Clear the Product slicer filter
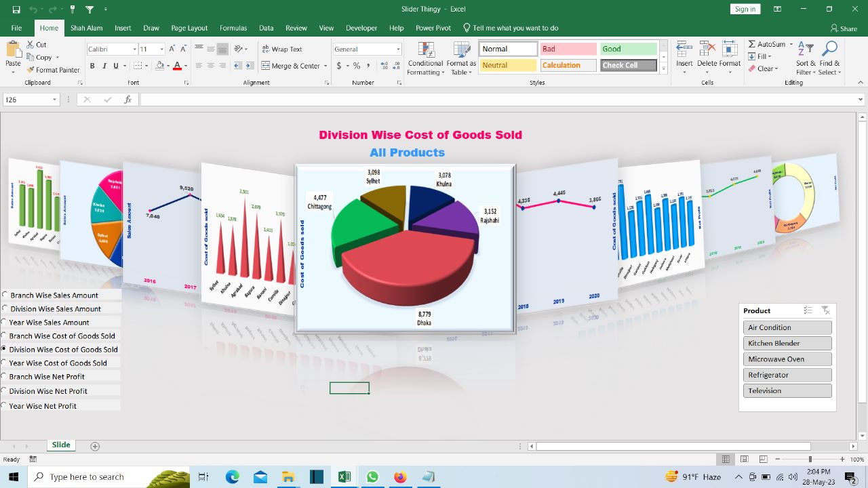This screenshot has width=868, height=488. [825, 310]
